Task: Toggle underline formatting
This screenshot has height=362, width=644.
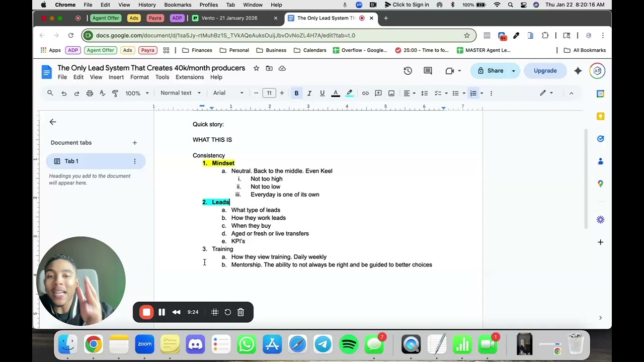Action: point(322,93)
